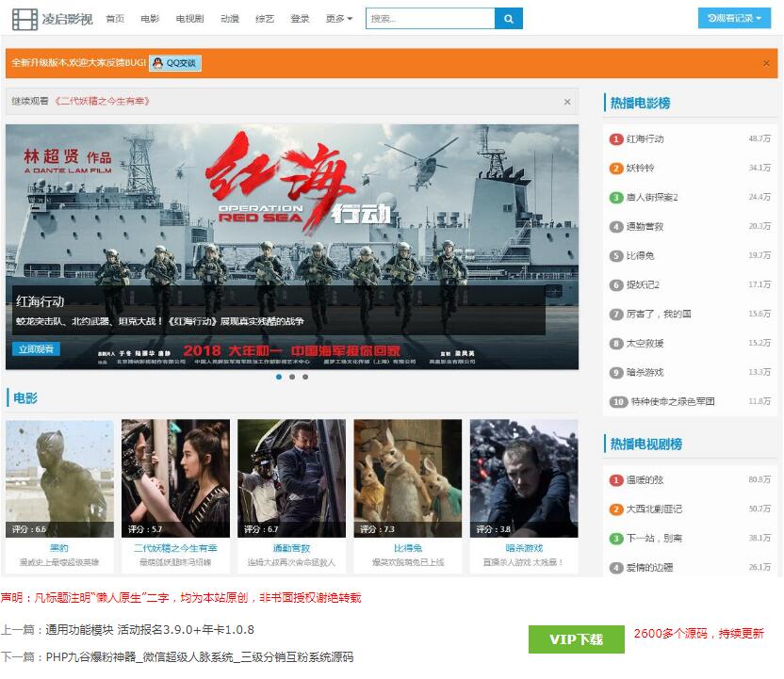The image size is (784, 679).
Task: Open rank 2 妖铃铃 in hot movies
Action: click(640, 169)
